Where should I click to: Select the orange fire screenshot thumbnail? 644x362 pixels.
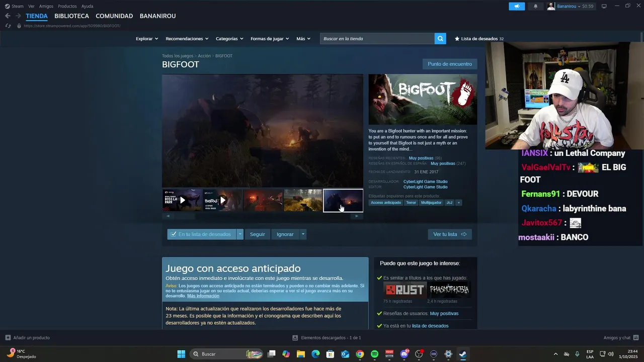pos(263,200)
